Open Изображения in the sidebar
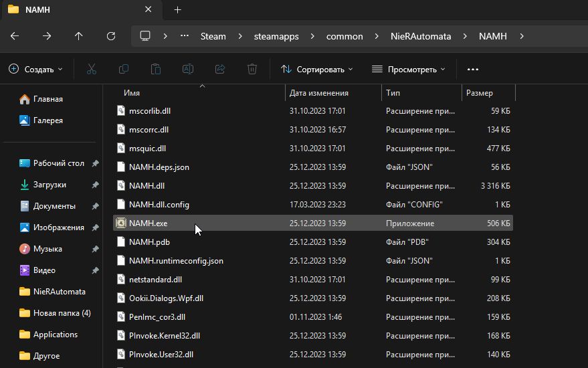The image size is (588, 368). tap(52, 227)
